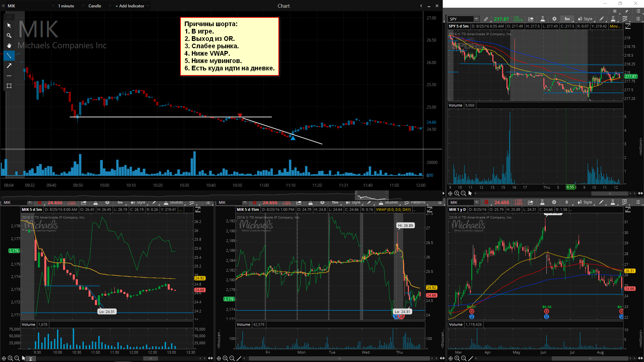Expand the SPY symbol dropdown arrow
This screenshot has height=362, width=644.
[x=476, y=19]
